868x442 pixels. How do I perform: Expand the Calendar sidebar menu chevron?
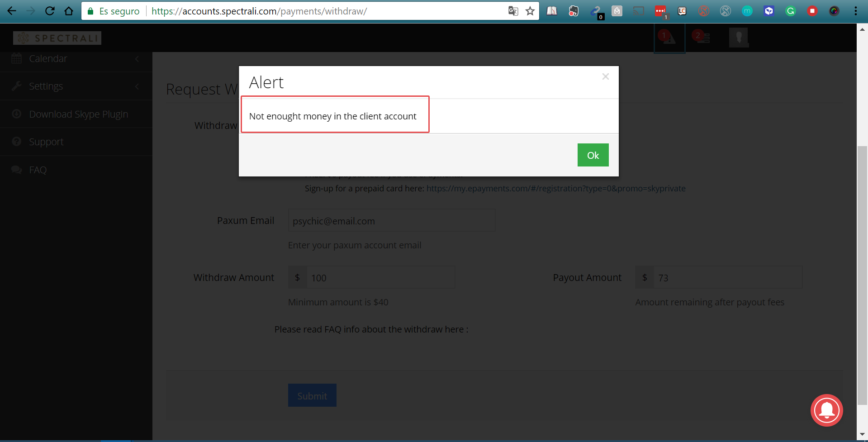137,59
